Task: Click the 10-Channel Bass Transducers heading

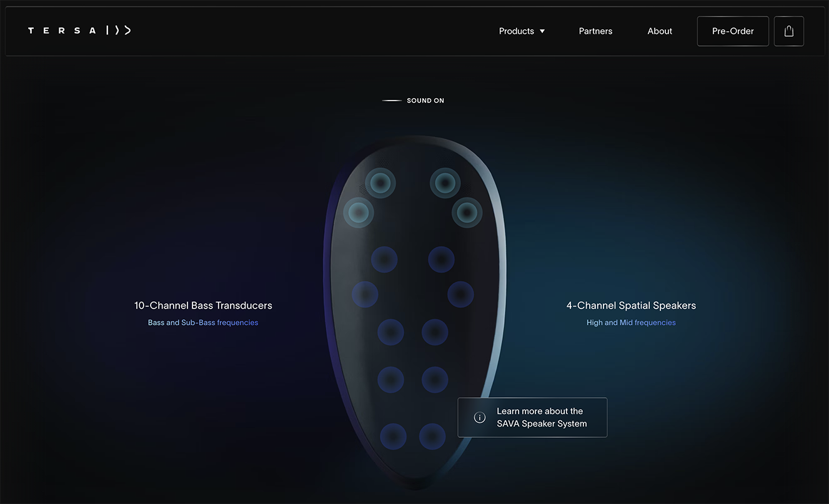Action: tap(203, 305)
